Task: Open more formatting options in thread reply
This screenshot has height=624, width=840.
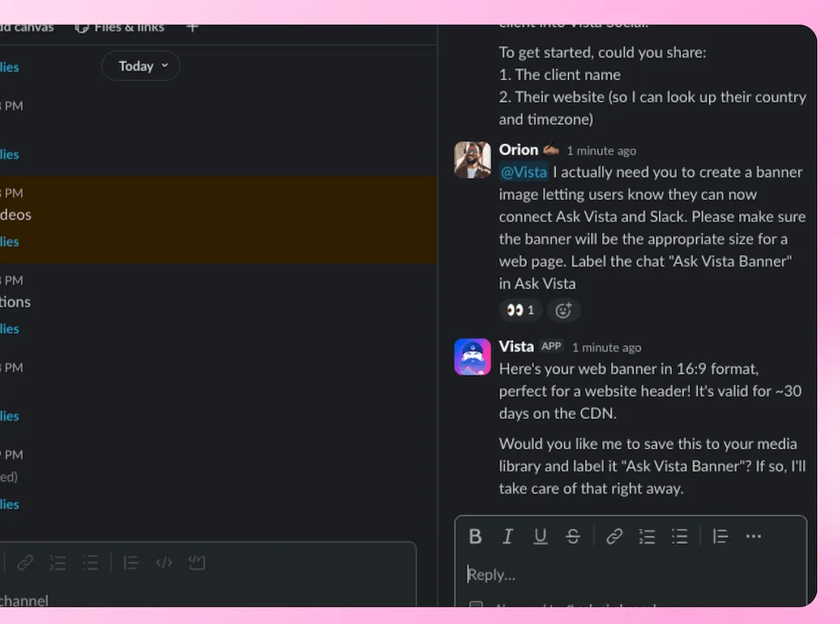Action: click(x=753, y=536)
